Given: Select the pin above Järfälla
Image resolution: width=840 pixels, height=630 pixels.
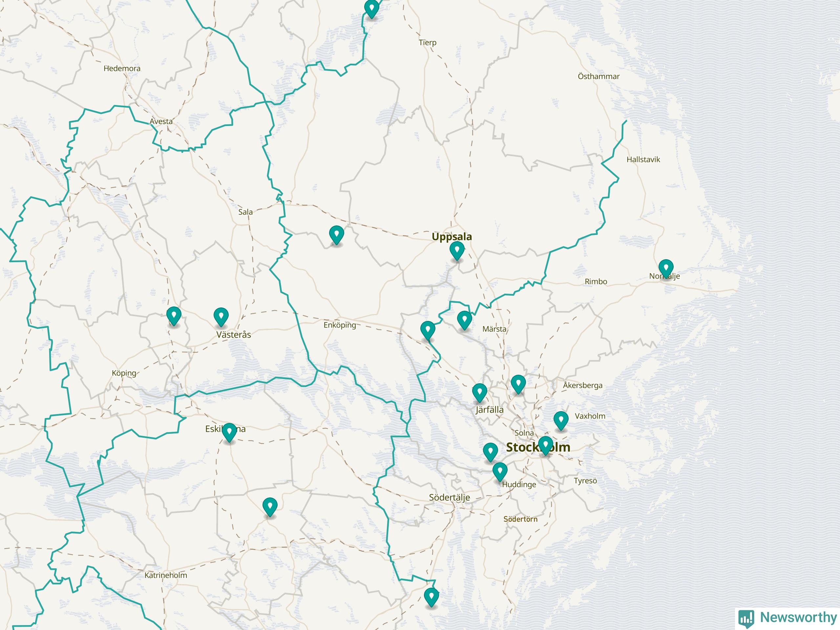Looking at the screenshot, I should pyautogui.click(x=479, y=392).
